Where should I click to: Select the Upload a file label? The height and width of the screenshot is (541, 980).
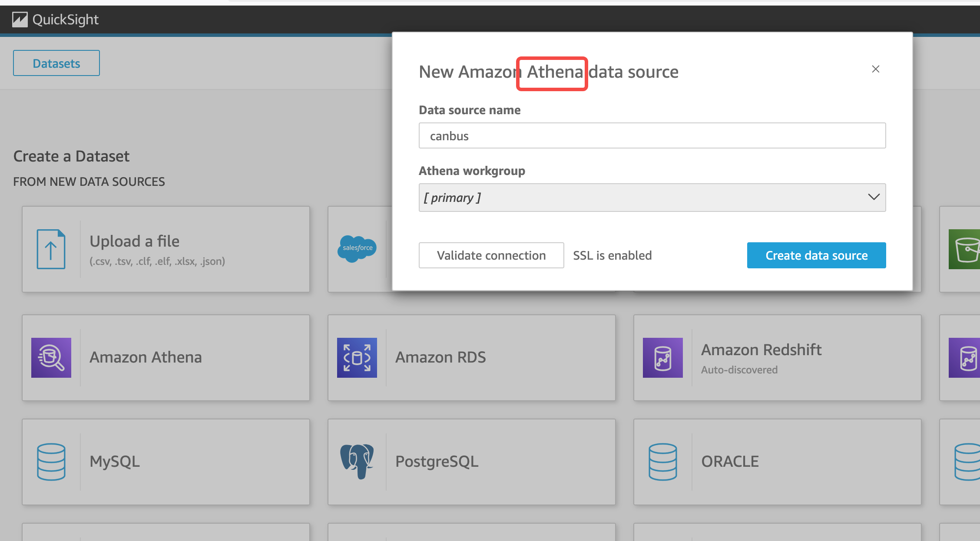pos(134,241)
